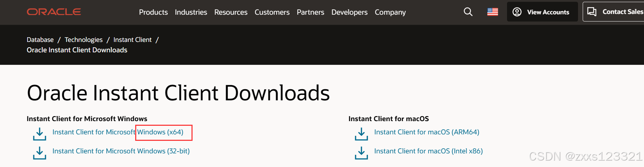Open the Resources menu
The image size is (644, 167).
[x=231, y=12]
